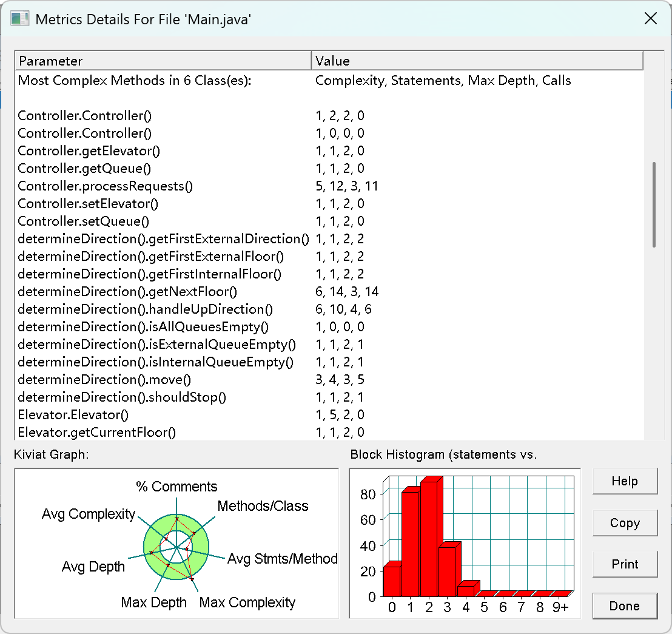Click the 'Max Complexity' Kiviat label
Image resolution: width=672 pixels, height=634 pixels.
pyautogui.click(x=247, y=602)
